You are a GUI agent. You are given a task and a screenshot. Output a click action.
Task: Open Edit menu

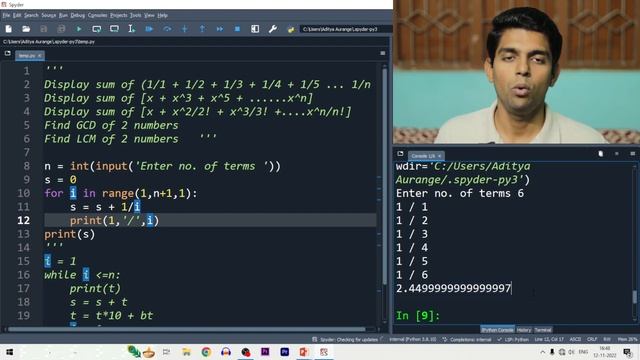17,16
